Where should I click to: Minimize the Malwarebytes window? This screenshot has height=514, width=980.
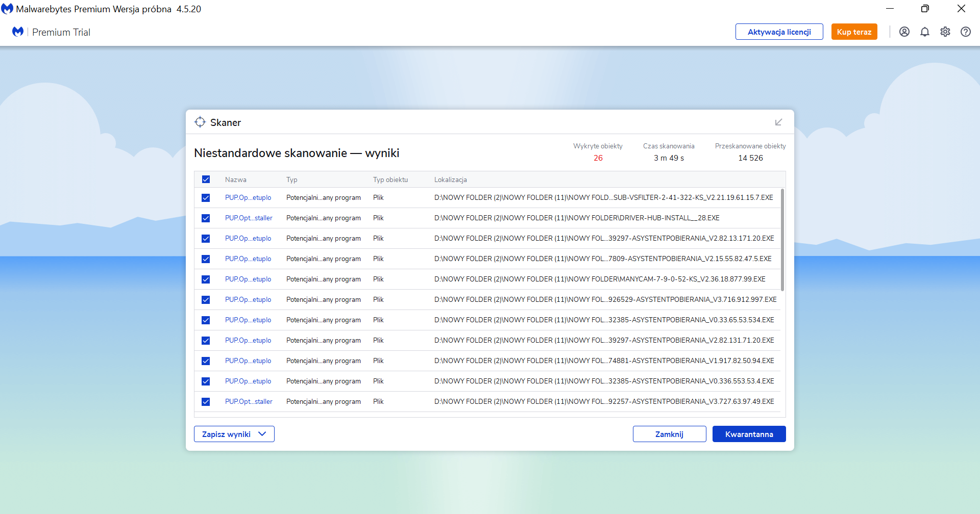890,9
